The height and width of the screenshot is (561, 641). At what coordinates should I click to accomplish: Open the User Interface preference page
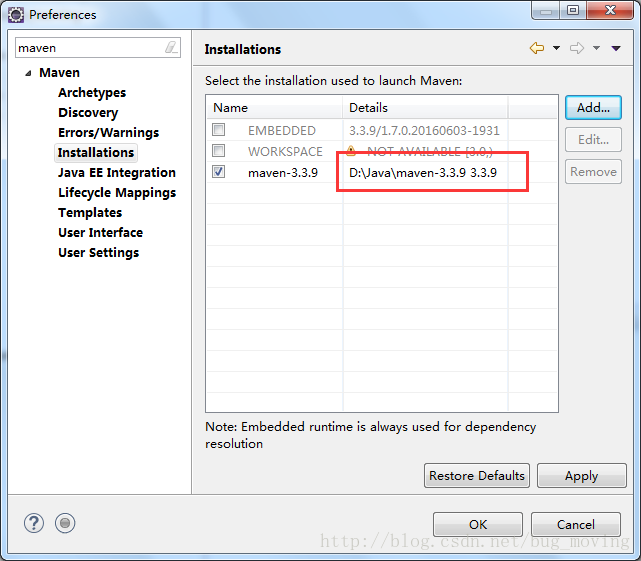pos(101,233)
